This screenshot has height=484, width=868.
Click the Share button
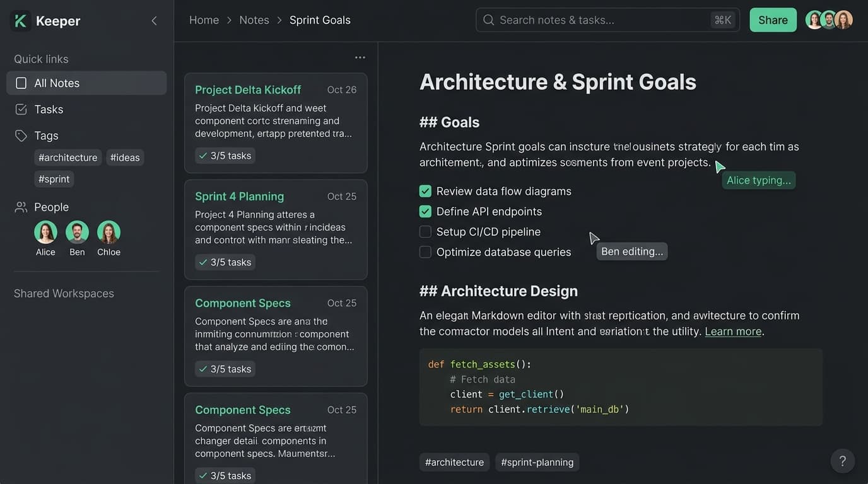[x=773, y=20]
